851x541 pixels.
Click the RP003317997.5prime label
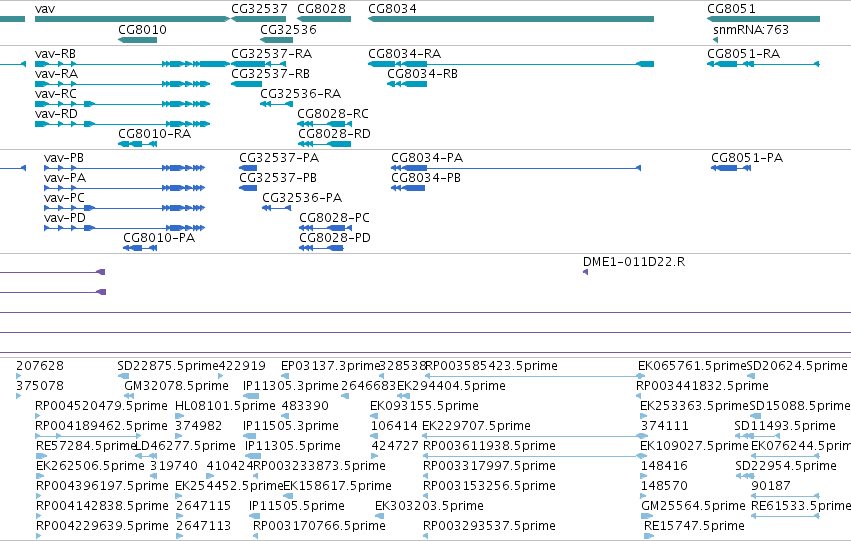pos(490,466)
